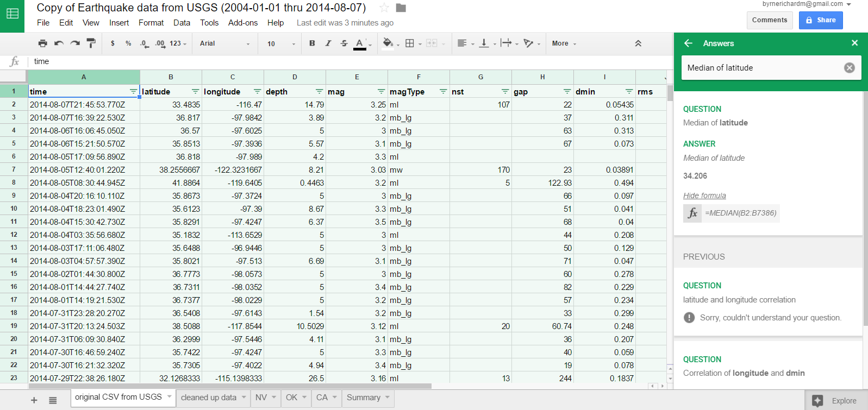Format as currency

tap(113, 43)
